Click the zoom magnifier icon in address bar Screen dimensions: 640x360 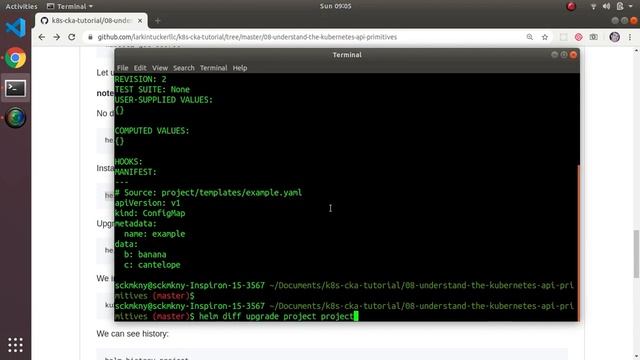(529, 37)
